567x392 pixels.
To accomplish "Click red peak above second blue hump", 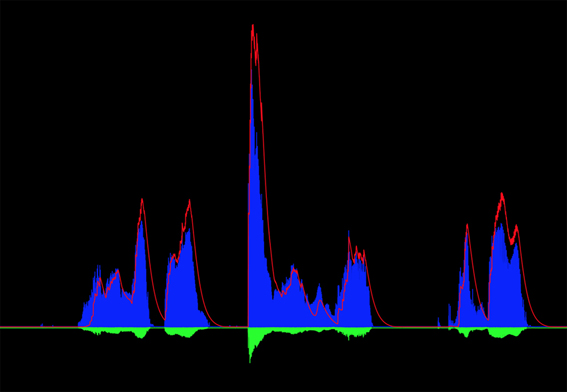I will (189, 201).
